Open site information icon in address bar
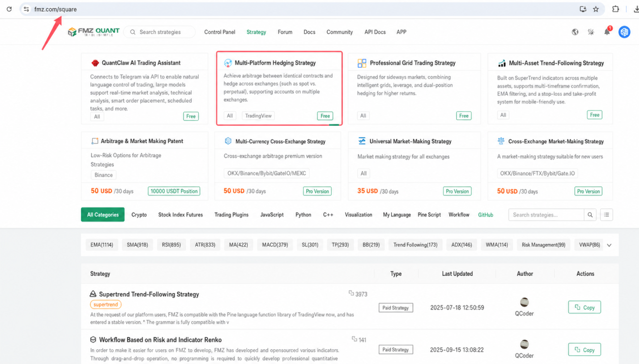Screen dimensions: 639x364 point(26,9)
